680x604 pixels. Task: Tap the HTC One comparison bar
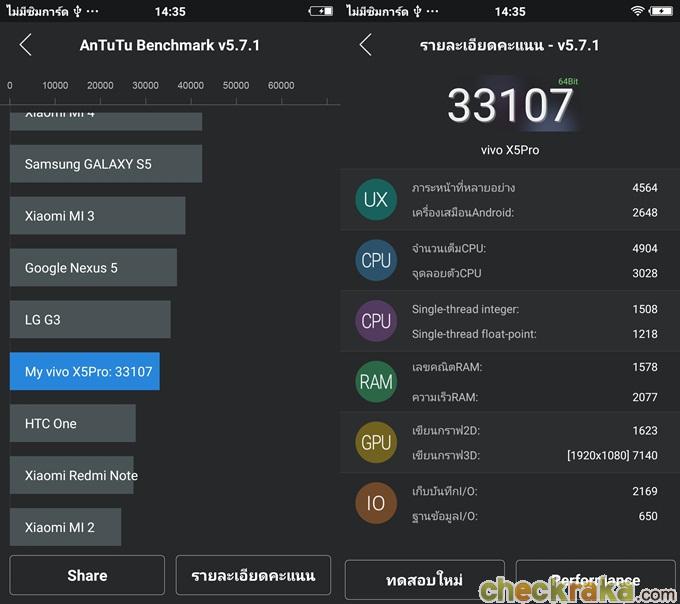pos(72,423)
